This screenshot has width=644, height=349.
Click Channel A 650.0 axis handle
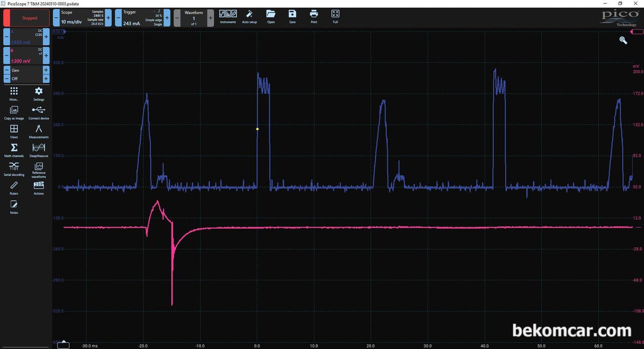coord(59,32)
